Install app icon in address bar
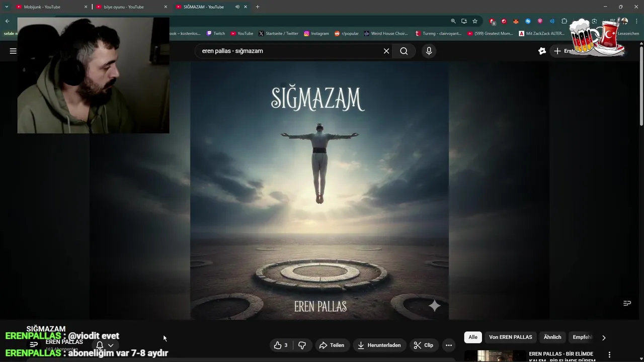This screenshot has height=362, width=644. coord(464,21)
